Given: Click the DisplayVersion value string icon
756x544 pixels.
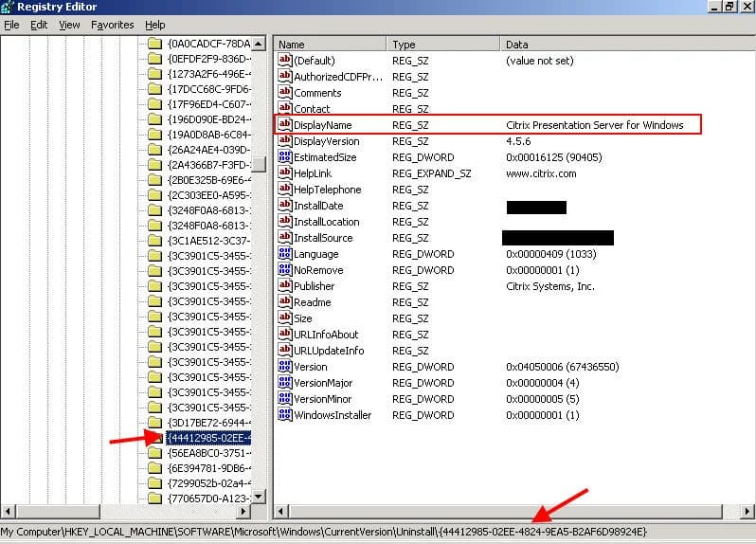Looking at the screenshot, I should 285,140.
